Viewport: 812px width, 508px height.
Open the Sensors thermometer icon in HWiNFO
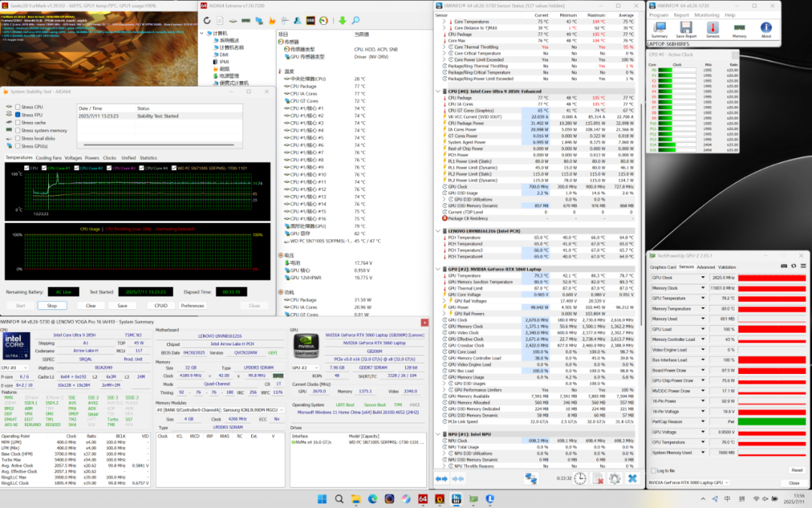tap(713, 29)
